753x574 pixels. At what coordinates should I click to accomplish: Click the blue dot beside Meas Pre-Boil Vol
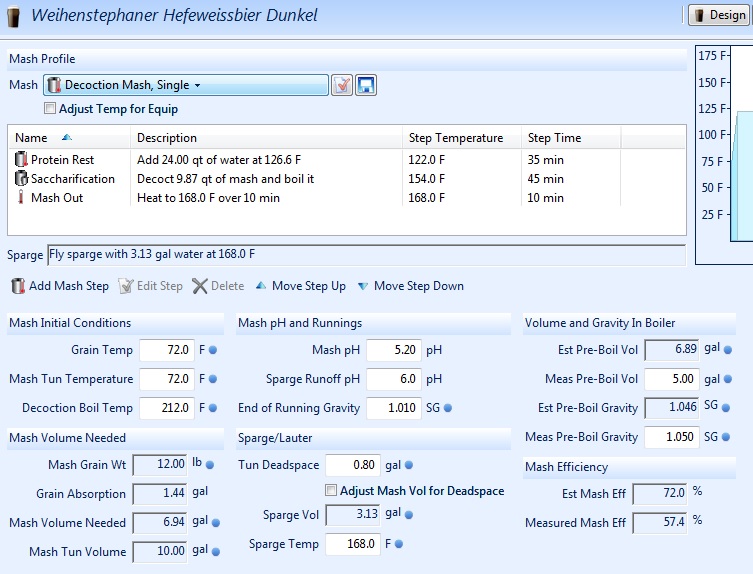point(728,379)
